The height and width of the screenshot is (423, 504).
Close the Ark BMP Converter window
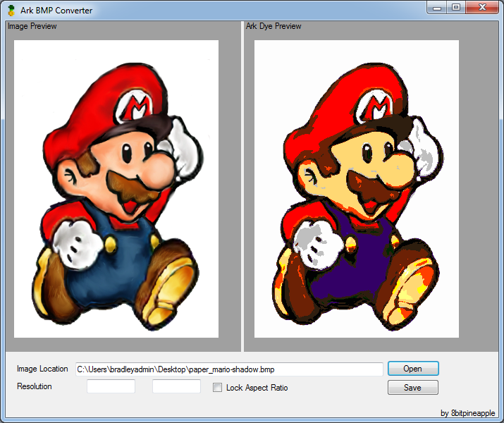(482, 7)
